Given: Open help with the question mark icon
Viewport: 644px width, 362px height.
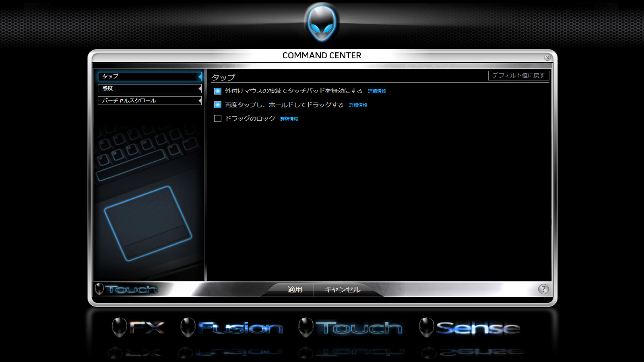Looking at the screenshot, I should (543, 289).
